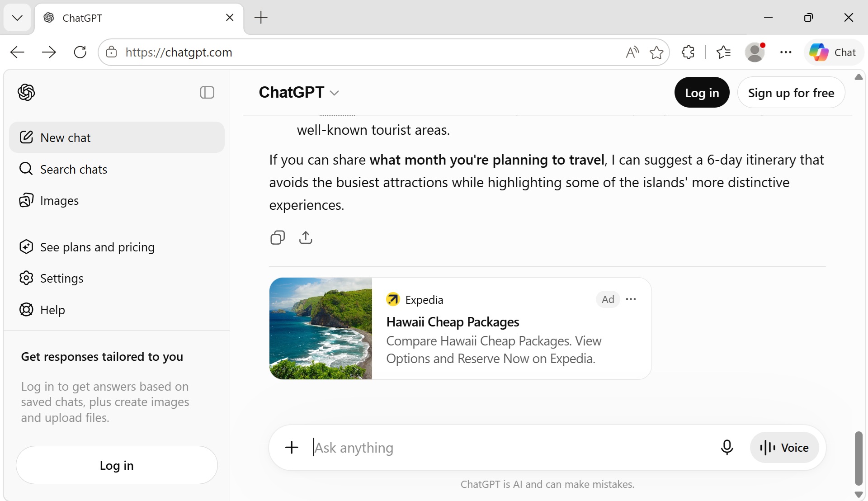This screenshot has width=868, height=501.
Task: Click the site info lock icon
Action: point(111,52)
